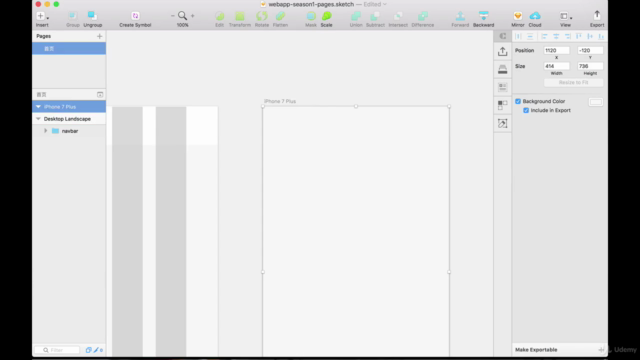Collapse the Desktop Landscape artboard
Screen dimensions: 640x360
click(x=38, y=119)
